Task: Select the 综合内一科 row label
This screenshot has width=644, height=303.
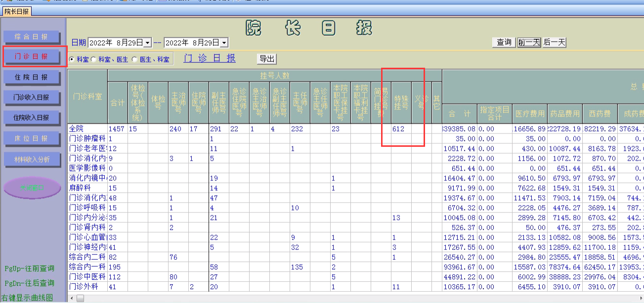Action: tap(87, 267)
